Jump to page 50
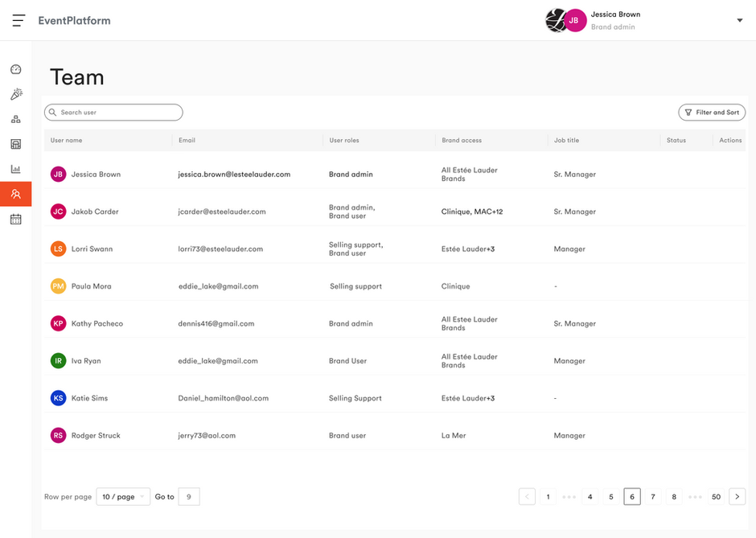 tap(716, 497)
